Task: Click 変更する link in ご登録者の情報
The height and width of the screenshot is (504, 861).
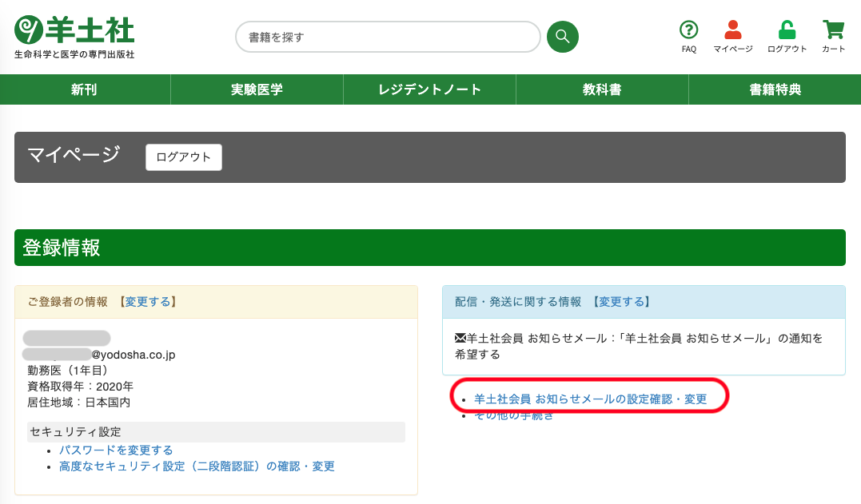Action: [146, 301]
